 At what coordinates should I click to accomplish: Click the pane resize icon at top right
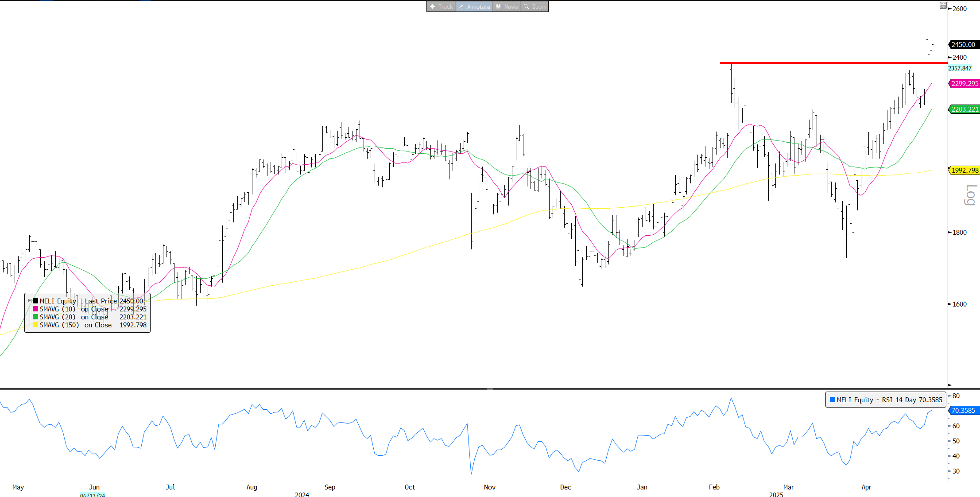pyautogui.click(x=943, y=5)
